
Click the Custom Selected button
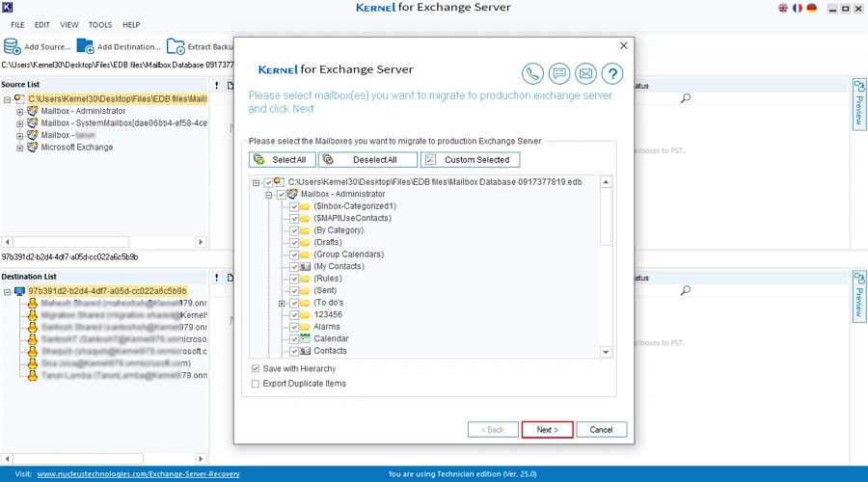tap(470, 160)
